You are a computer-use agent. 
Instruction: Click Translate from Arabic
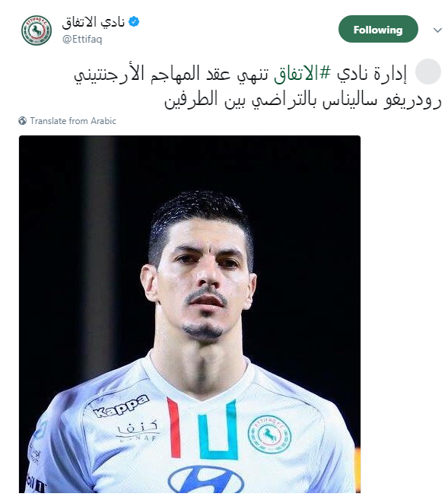pyautogui.click(x=73, y=121)
